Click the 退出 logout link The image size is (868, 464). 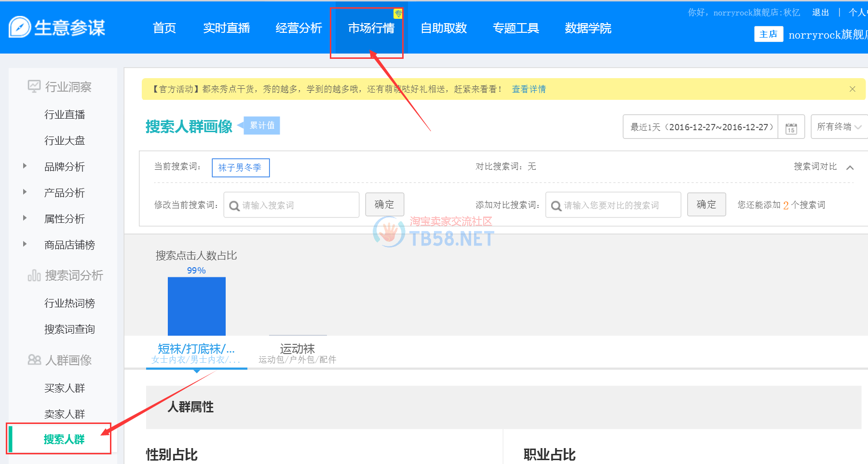[820, 13]
